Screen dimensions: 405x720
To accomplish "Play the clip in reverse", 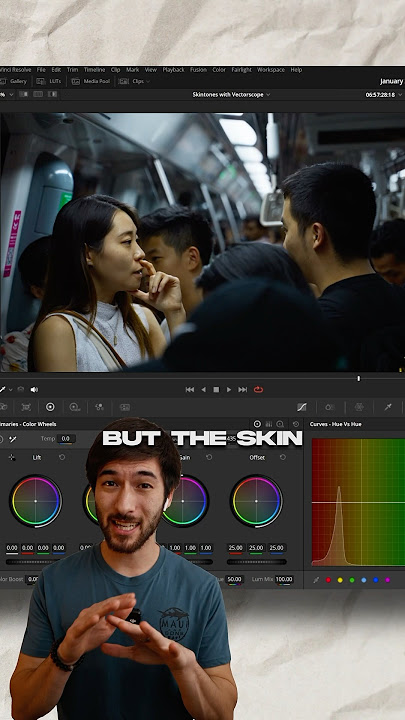I will pos(203,389).
